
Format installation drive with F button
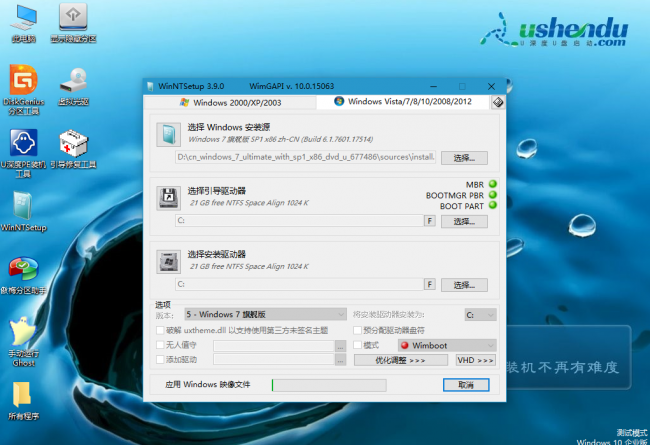429,284
